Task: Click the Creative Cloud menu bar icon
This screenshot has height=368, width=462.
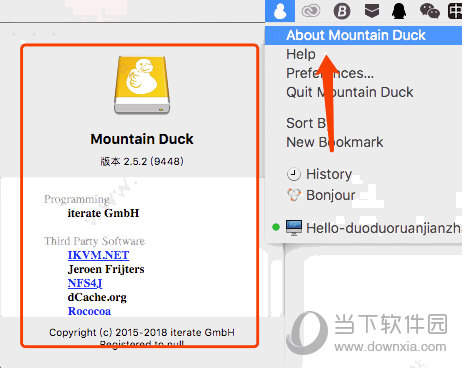Action: click(311, 11)
